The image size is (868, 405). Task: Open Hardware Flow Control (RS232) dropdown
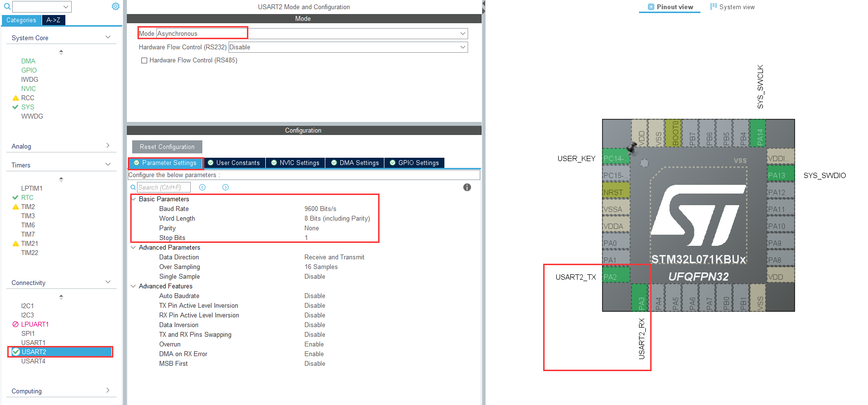tap(348, 47)
